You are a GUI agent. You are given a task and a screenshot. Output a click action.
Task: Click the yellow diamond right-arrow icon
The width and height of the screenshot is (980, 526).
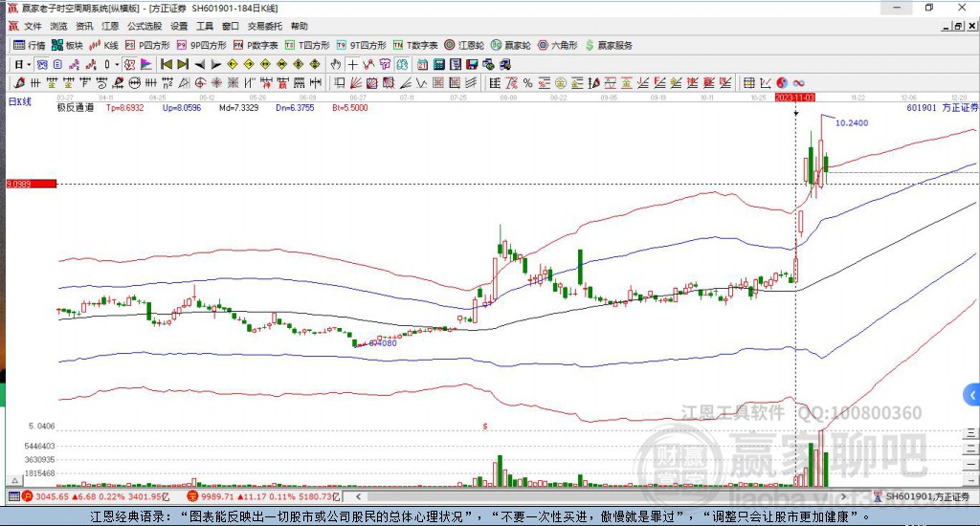pyautogui.click(x=249, y=64)
